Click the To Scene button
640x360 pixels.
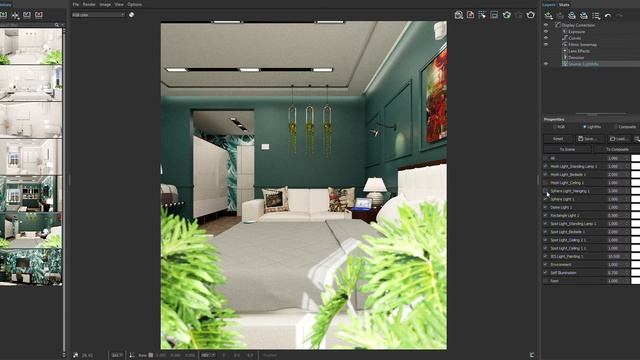[567, 149]
